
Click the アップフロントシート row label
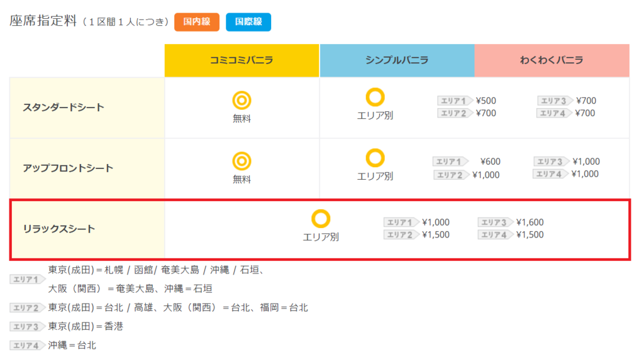[x=68, y=168]
